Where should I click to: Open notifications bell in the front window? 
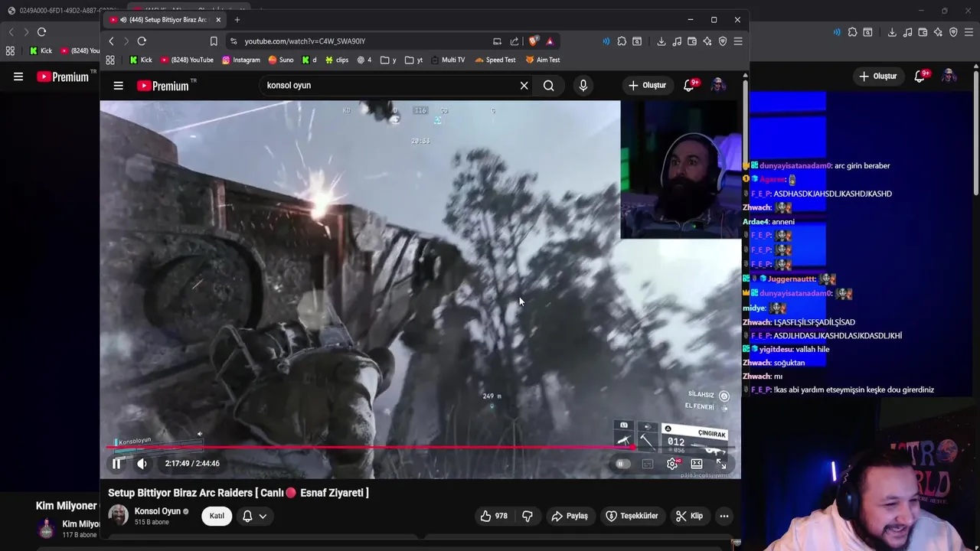689,86
